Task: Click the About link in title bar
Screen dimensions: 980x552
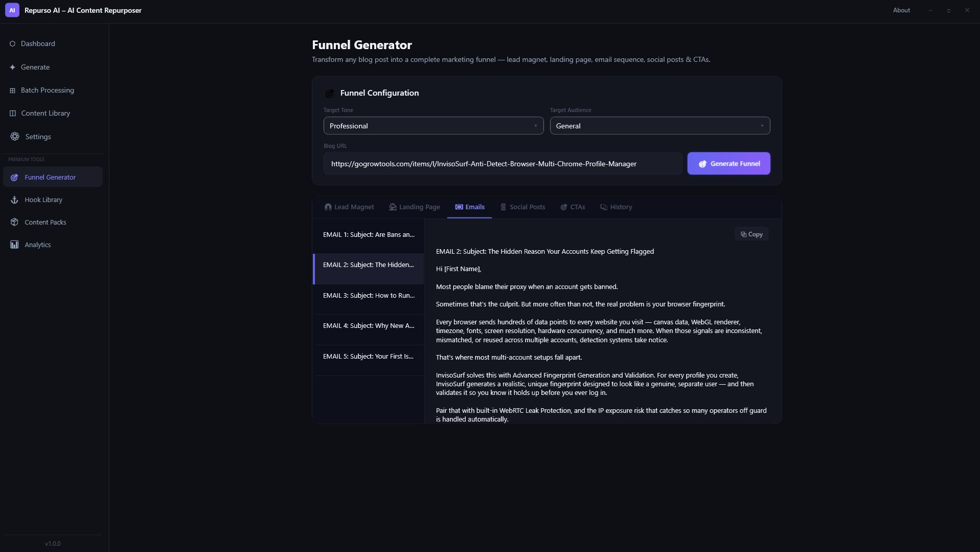Action: pyautogui.click(x=901, y=10)
